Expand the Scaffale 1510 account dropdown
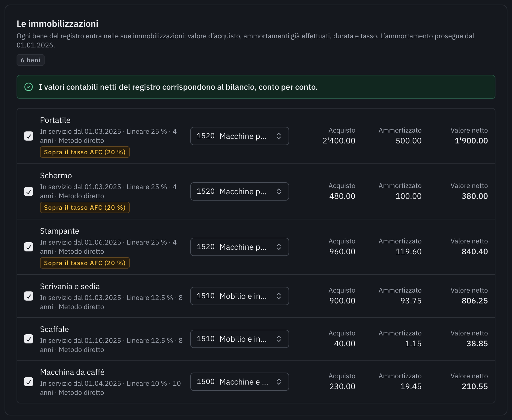This screenshot has width=512, height=420. click(x=239, y=339)
